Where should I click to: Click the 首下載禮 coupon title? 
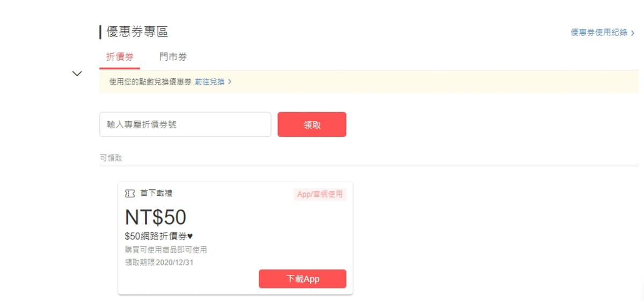156,193
